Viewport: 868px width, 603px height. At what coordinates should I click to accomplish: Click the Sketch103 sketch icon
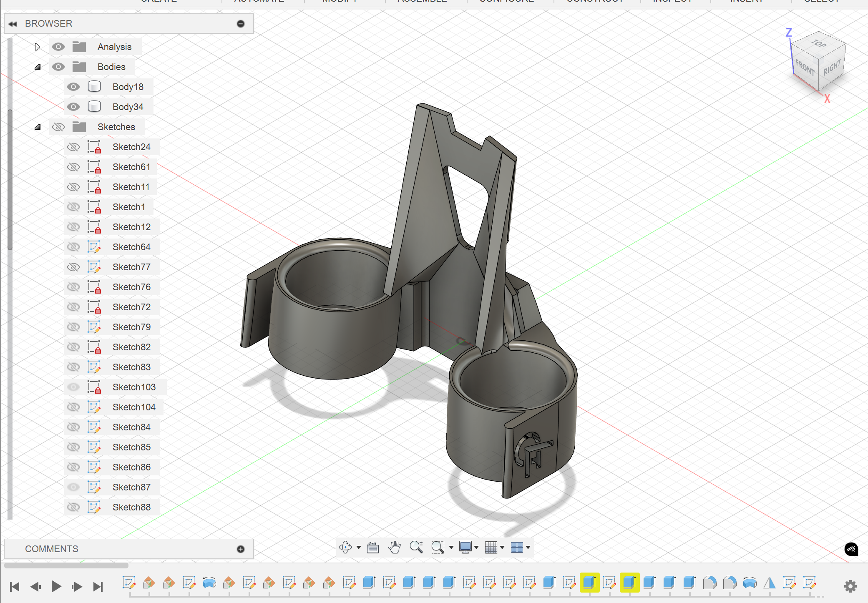point(94,387)
